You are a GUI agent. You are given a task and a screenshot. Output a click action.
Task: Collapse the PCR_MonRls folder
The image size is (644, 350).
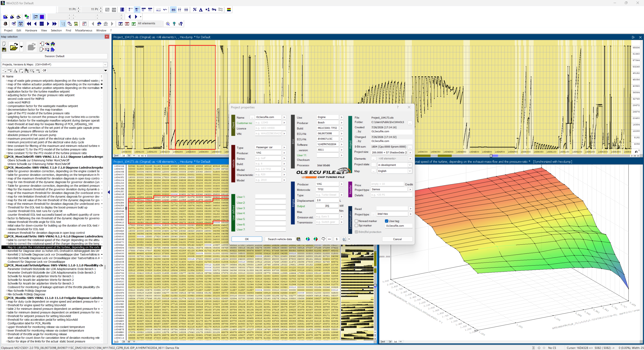click(6, 298)
